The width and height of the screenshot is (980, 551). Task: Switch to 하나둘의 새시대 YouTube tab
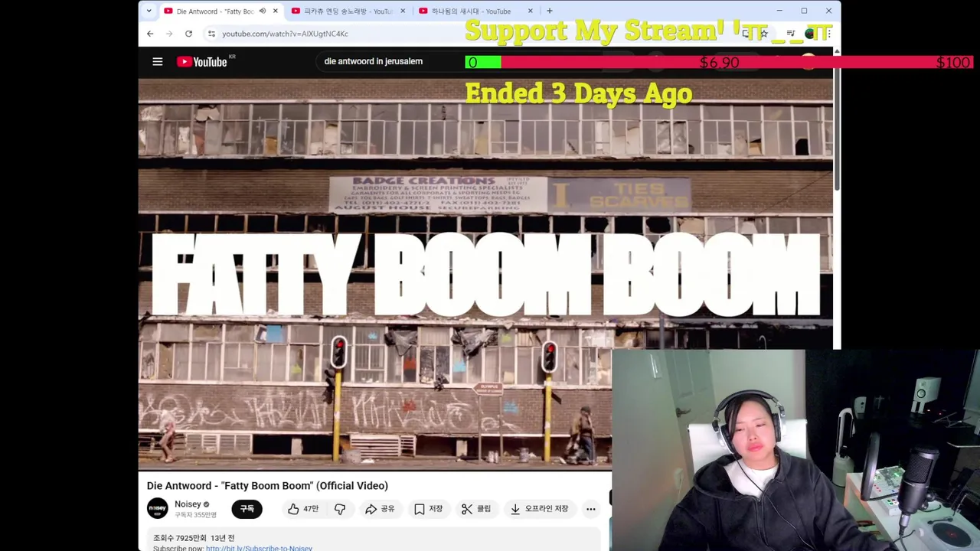[x=475, y=11]
